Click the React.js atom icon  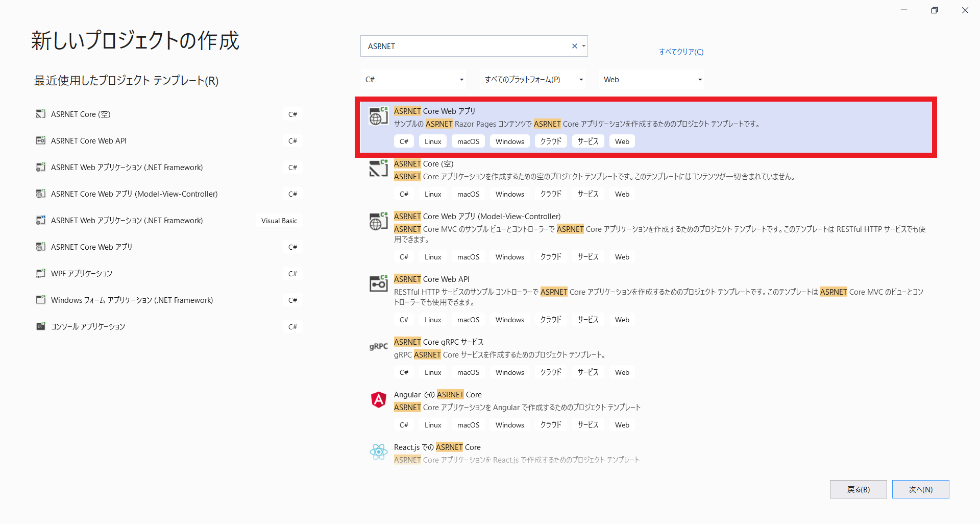378,451
